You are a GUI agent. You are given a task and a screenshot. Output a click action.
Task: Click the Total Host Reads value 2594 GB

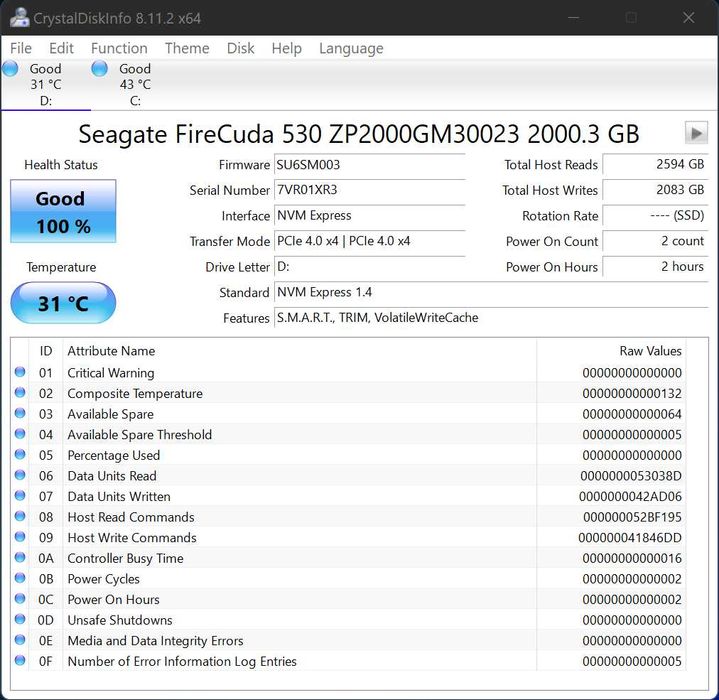pyautogui.click(x=655, y=165)
